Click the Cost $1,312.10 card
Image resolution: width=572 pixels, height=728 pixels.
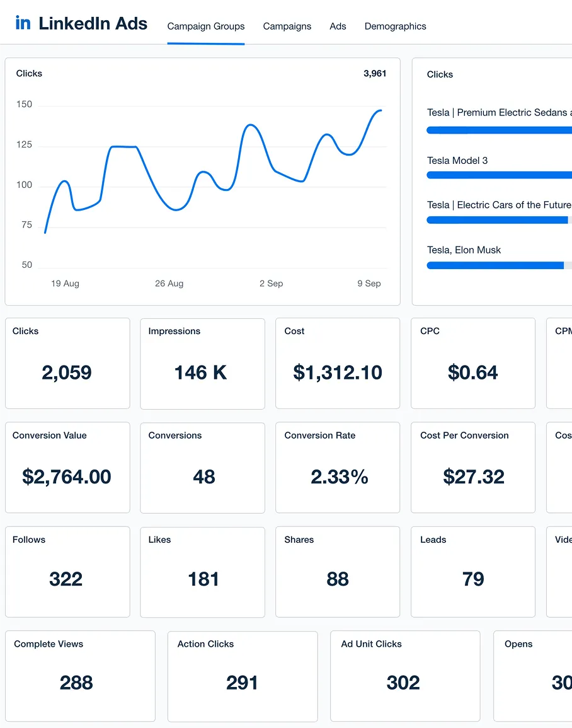pyautogui.click(x=338, y=363)
